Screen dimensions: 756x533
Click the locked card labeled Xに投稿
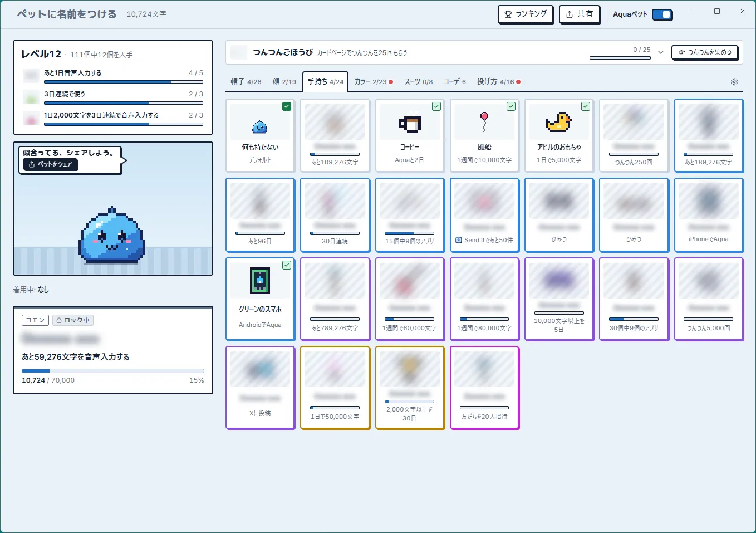(260, 388)
